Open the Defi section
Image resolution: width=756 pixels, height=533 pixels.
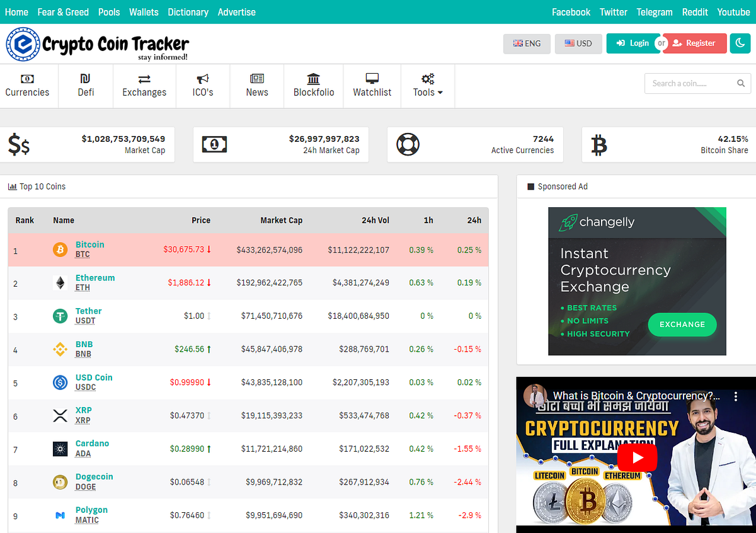tap(86, 86)
